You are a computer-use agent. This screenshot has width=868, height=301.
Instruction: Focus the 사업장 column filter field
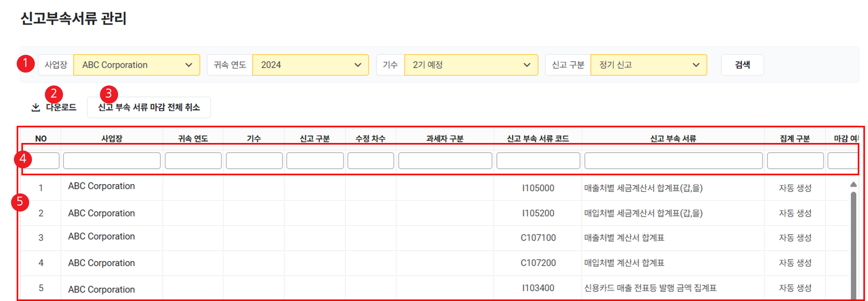[112, 161]
